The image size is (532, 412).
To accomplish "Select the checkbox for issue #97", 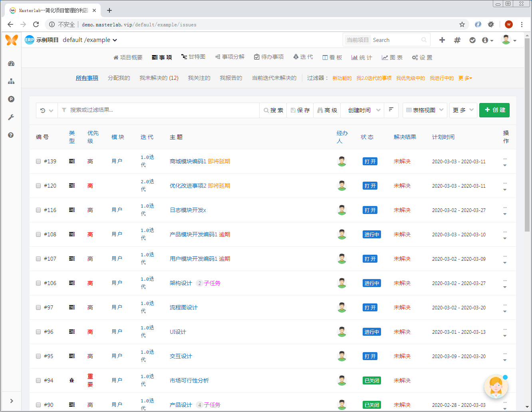I will (x=38, y=307).
